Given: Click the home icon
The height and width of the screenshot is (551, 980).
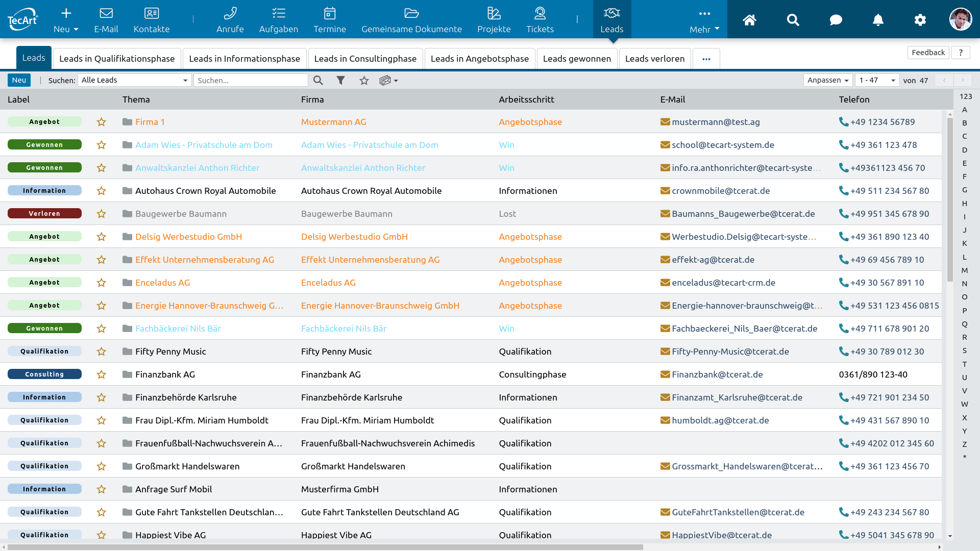Looking at the screenshot, I should tap(749, 20).
